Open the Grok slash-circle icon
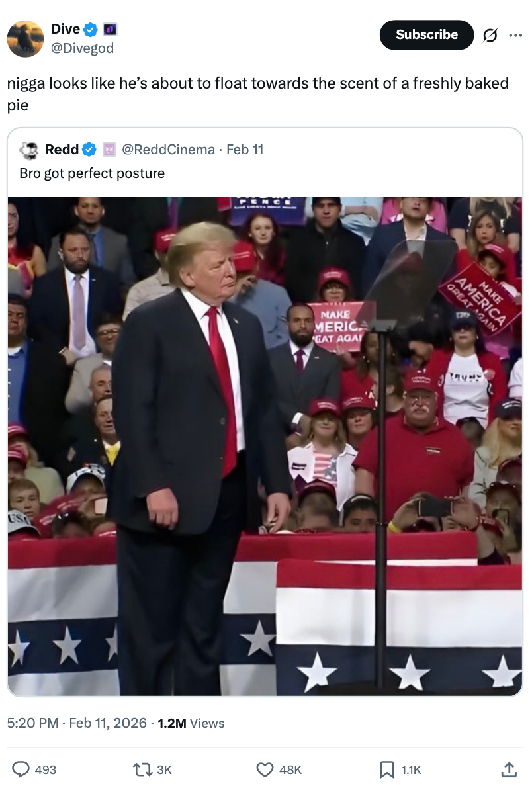Screen dimensions: 532x790 coord(490,35)
